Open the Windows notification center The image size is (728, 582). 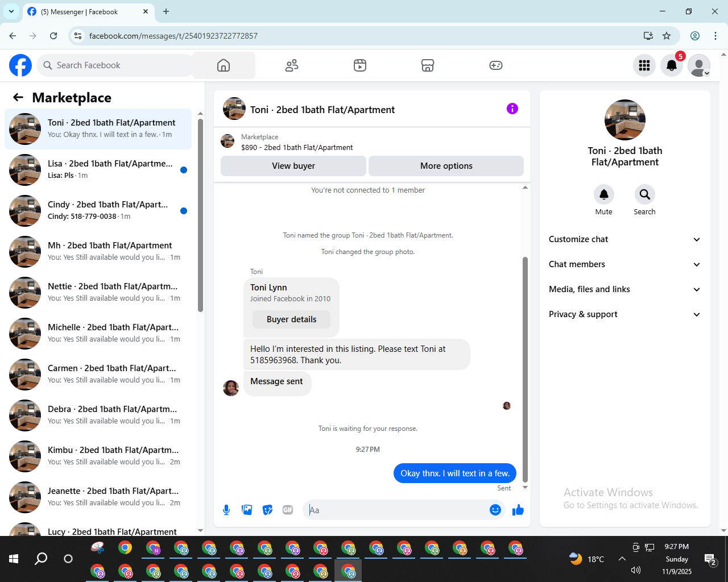[x=710, y=559]
